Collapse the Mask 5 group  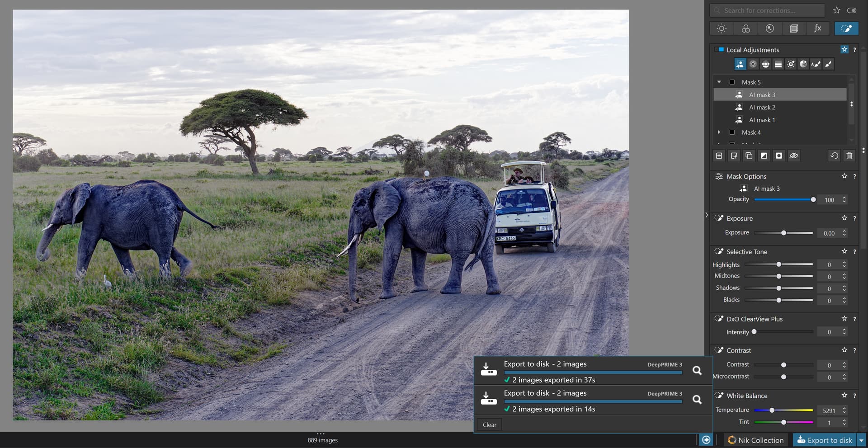[719, 82]
